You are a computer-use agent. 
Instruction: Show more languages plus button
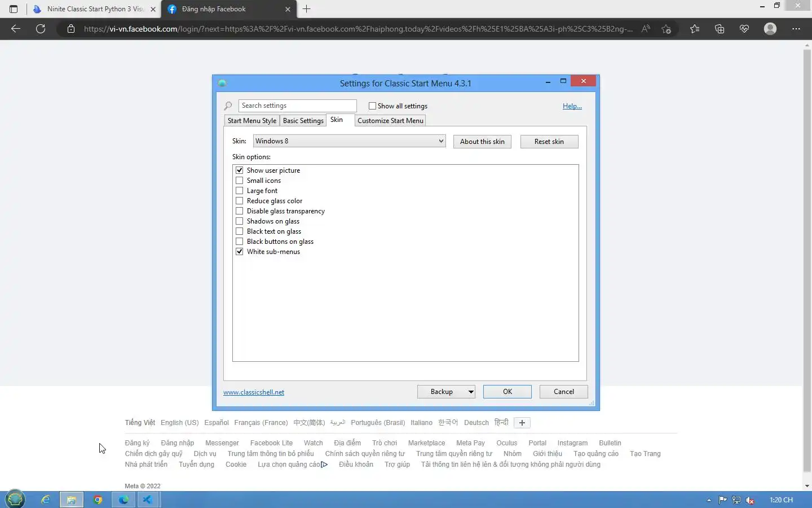522,423
